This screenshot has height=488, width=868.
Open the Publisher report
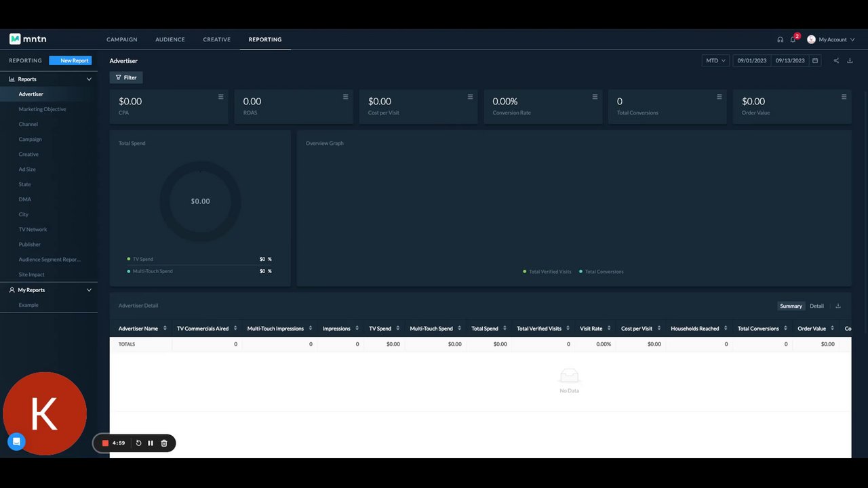pos(30,244)
